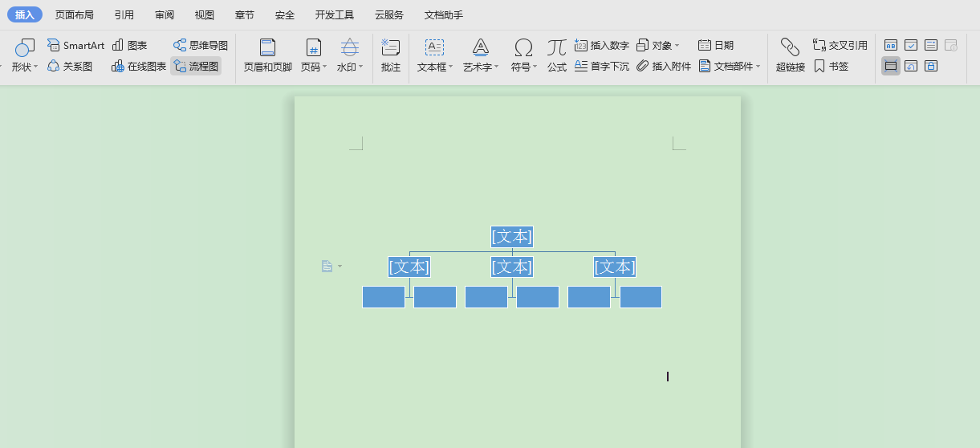Select the middle second-level [文本] node
Viewport: 980px width, 448px height.
point(512,267)
